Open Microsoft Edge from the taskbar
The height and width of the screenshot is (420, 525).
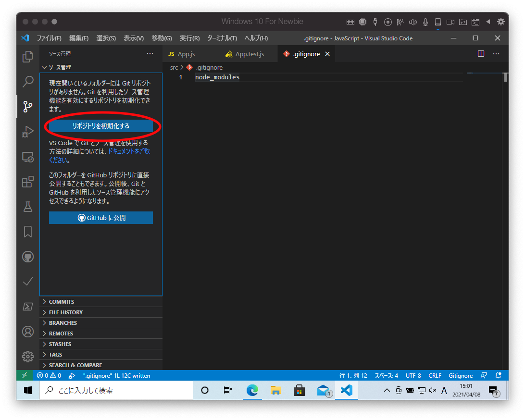(252, 390)
